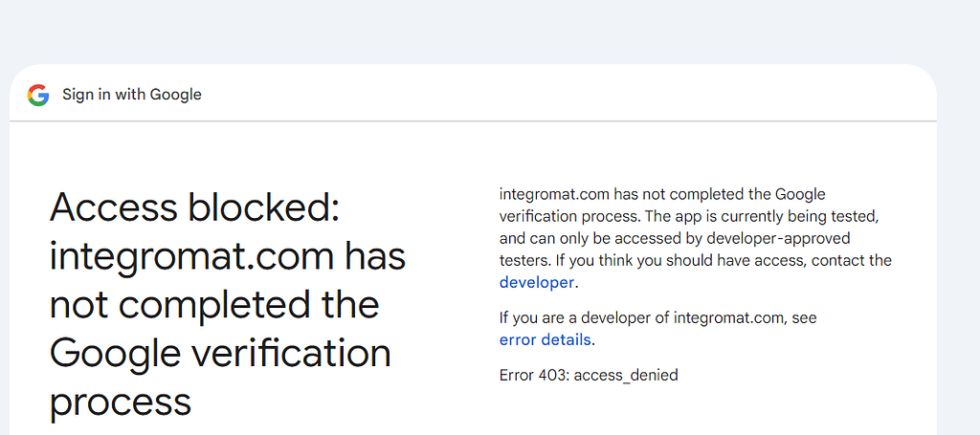Click "integromat.com has" in the large heading

pyautogui.click(x=228, y=256)
